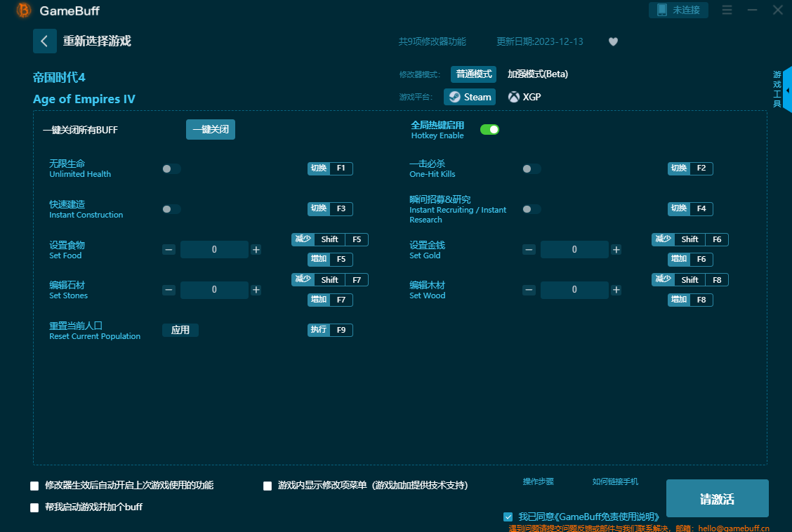
Task: Click the GameBuff logo icon
Action: pos(24,11)
